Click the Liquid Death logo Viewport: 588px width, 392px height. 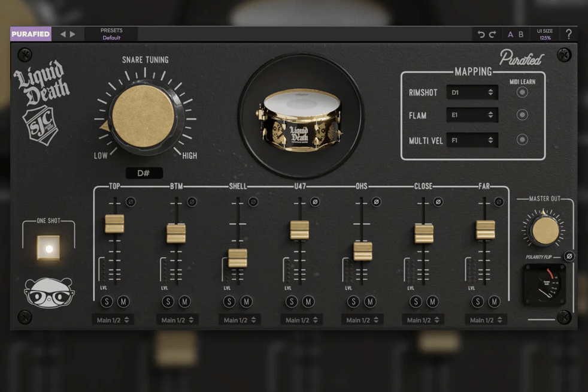[x=41, y=83]
